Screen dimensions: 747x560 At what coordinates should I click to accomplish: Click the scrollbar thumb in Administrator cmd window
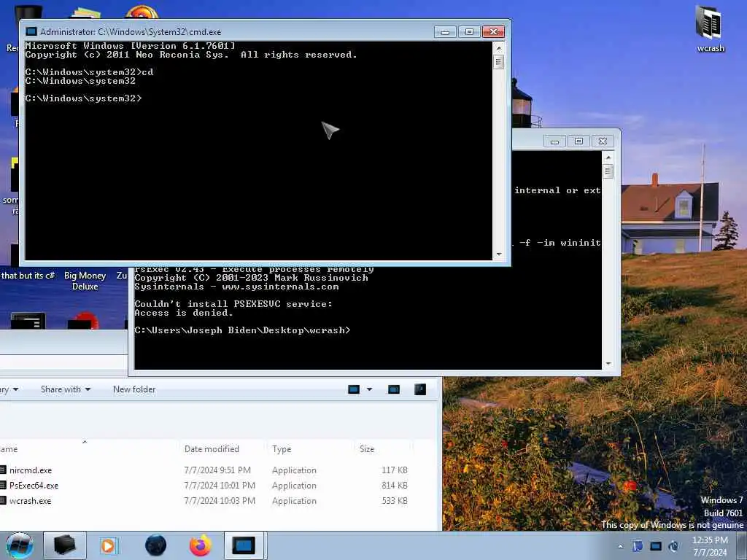tap(499, 62)
